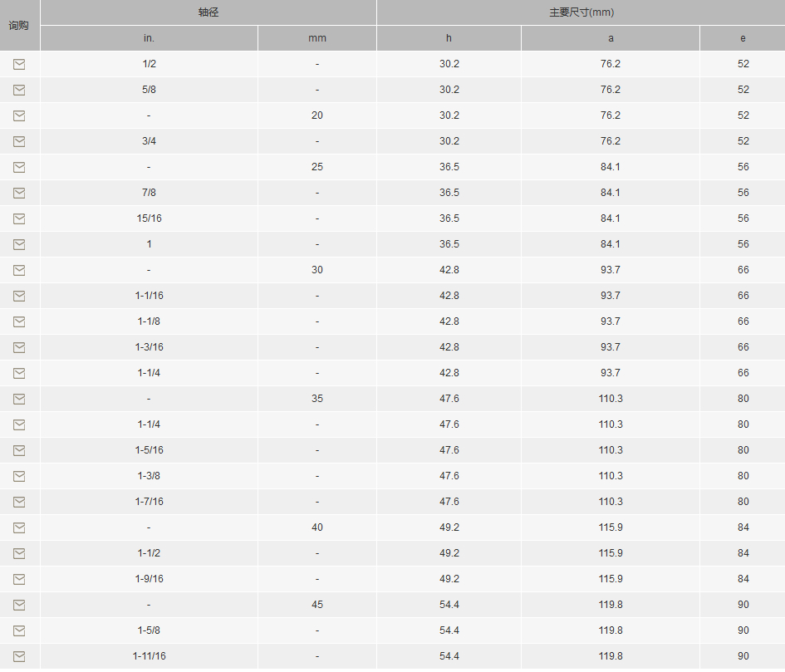Image resolution: width=785 pixels, height=672 pixels.
Task: Select inquiry envelope for 1-5/16 inch row
Action: tap(19, 451)
